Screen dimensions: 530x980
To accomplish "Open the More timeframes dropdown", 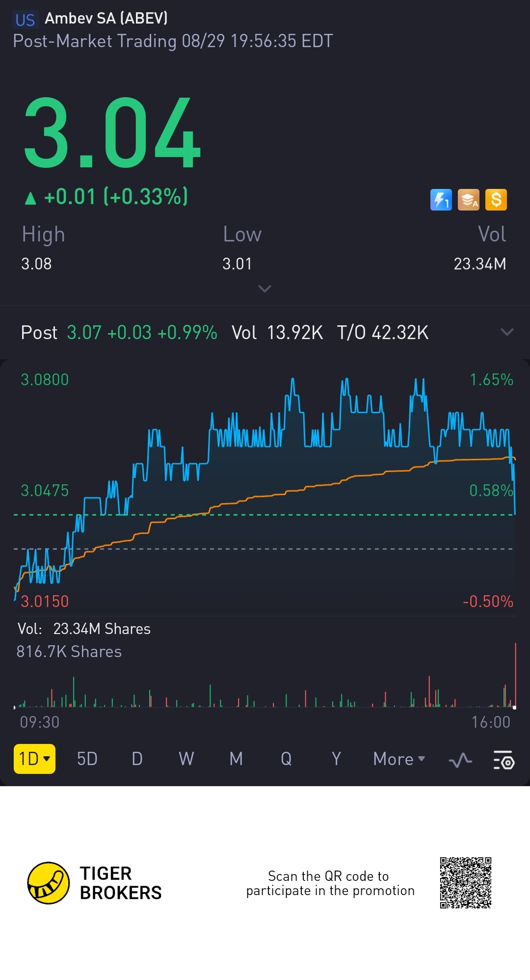I will 399,759.
